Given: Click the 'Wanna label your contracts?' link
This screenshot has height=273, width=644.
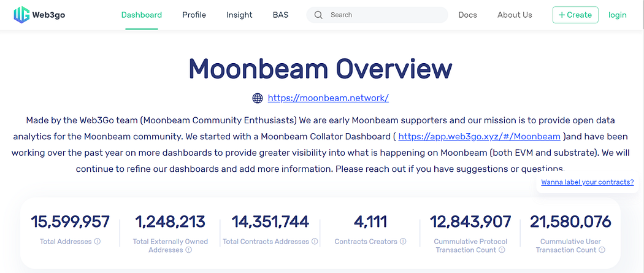Looking at the screenshot, I should point(587,182).
